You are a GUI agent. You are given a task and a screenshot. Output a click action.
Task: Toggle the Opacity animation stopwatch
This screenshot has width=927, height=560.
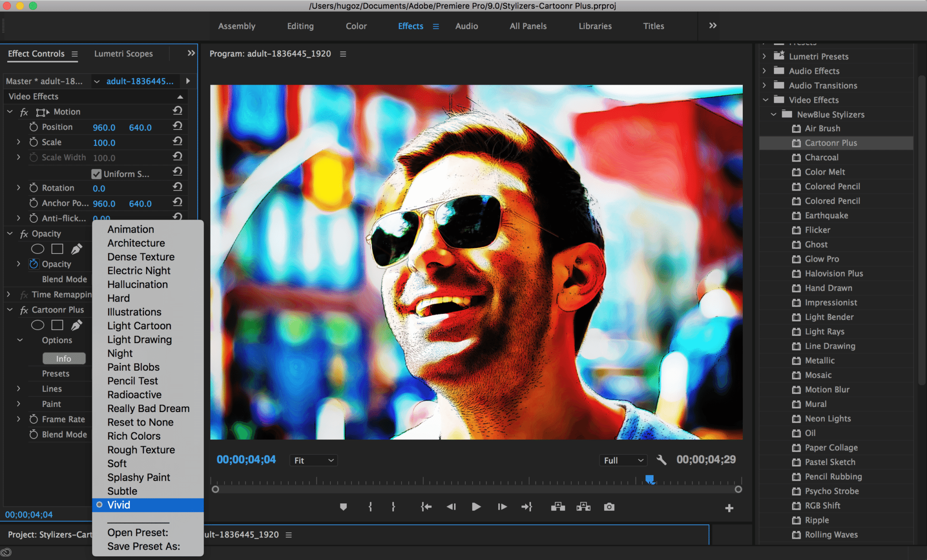coord(34,264)
